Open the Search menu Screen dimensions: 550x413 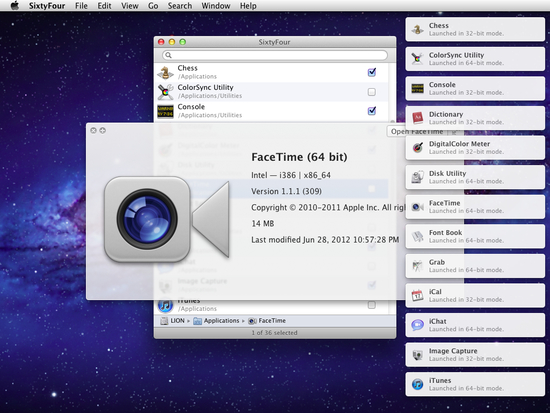[180, 6]
